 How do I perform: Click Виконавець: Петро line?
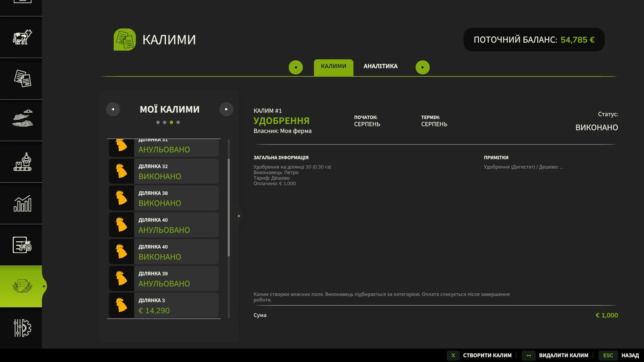[x=276, y=172]
